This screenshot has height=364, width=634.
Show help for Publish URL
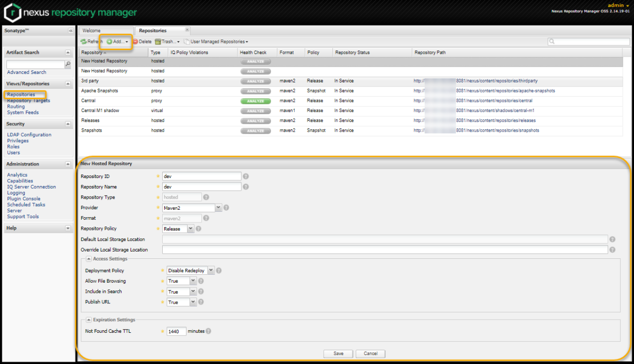[201, 302]
